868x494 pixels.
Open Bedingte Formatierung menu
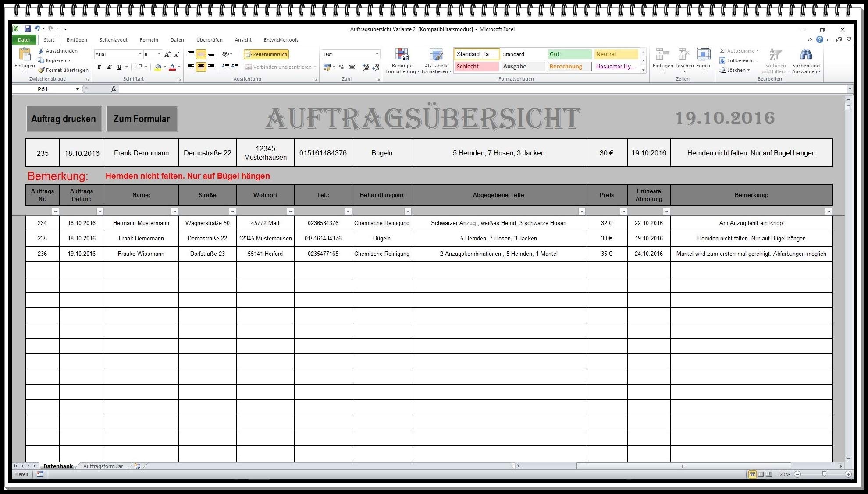[402, 61]
